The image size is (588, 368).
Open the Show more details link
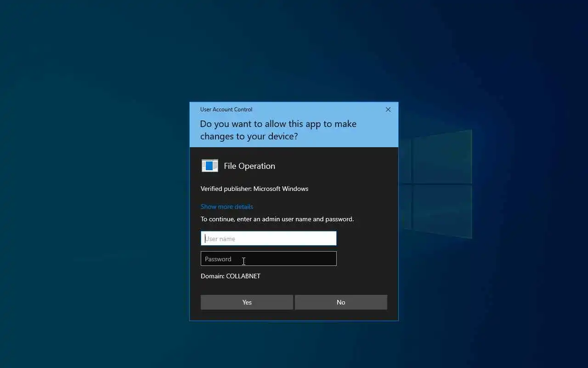[x=227, y=207]
